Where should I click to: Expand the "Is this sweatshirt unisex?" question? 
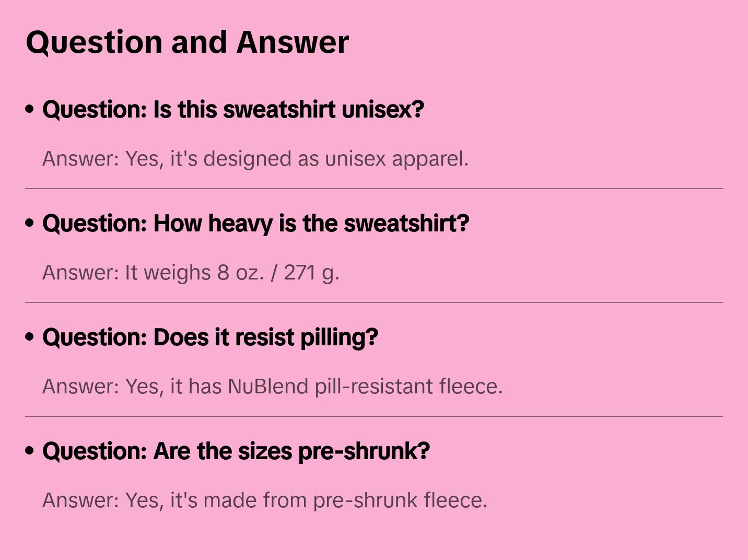pos(233,110)
